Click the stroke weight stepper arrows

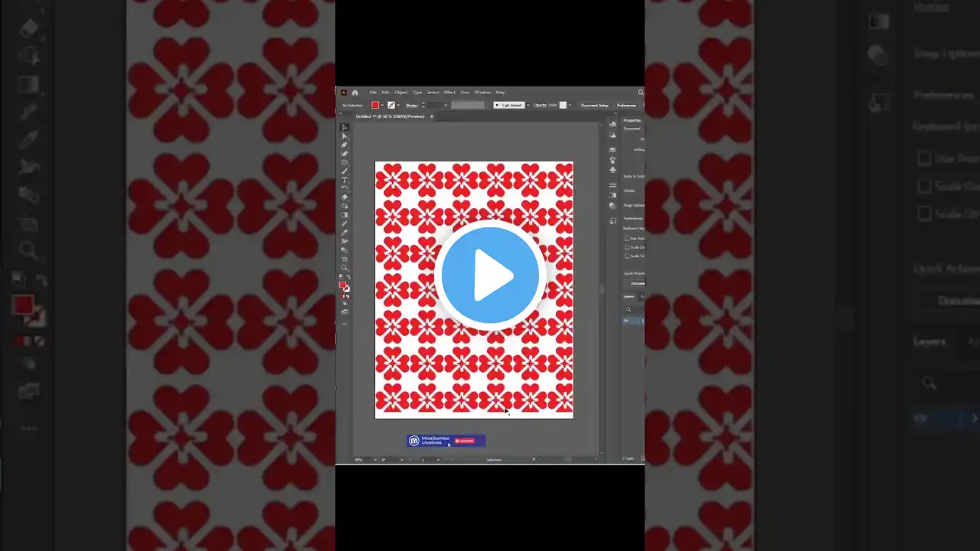[x=423, y=106]
